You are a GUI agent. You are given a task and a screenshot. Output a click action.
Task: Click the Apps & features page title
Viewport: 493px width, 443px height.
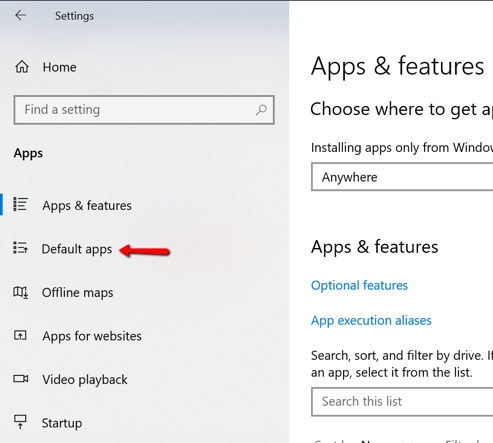coord(397,66)
